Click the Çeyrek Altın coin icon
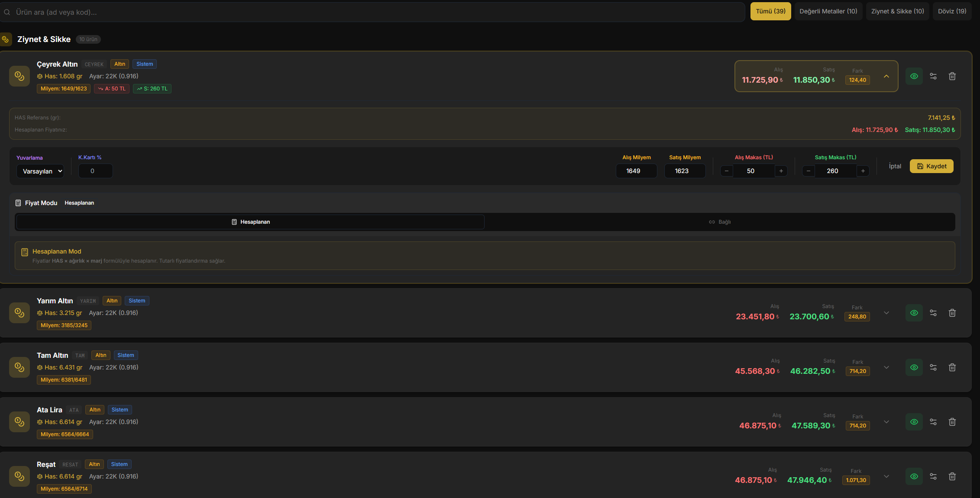 pyautogui.click(x=19, y=76)
